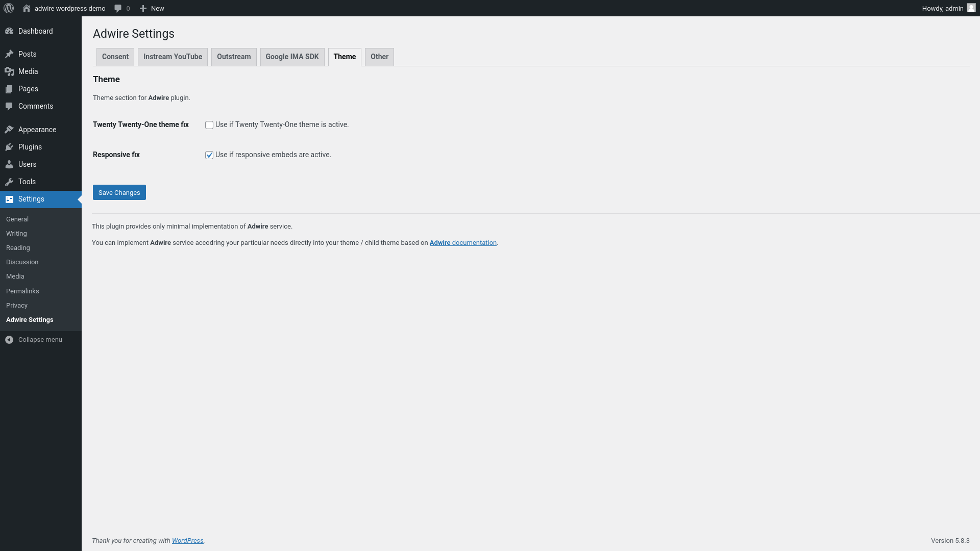Click the 'Version 5.8.3' footer text

[950, 541]
